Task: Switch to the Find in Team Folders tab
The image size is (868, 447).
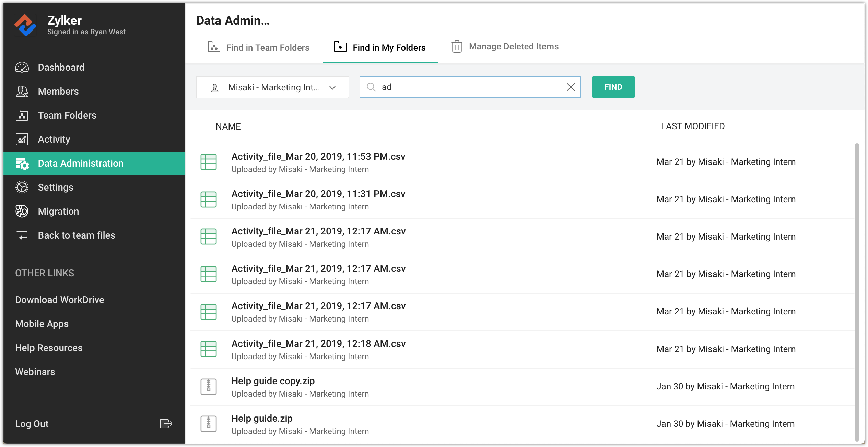Action: point(259,48)
